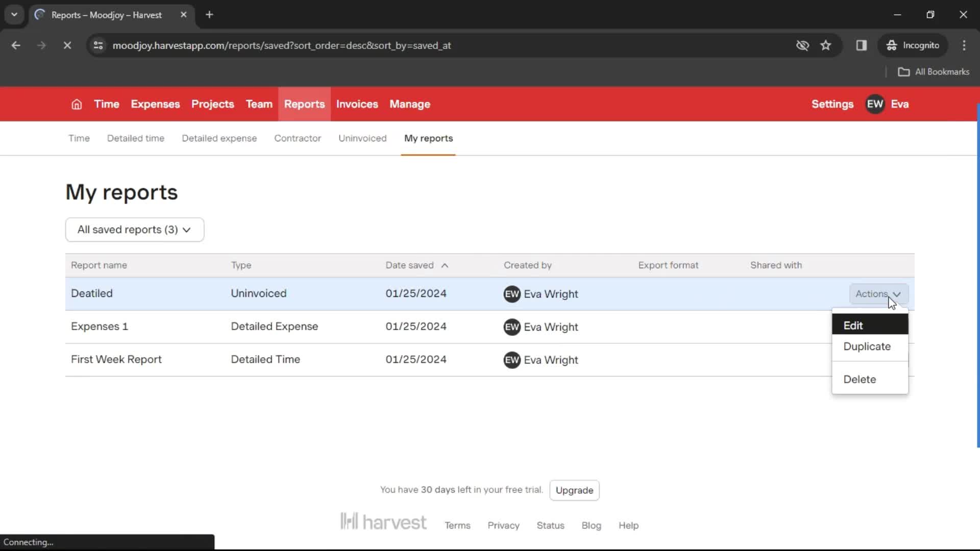This screenshot has height=551, width=980.
Task: Open new browser tab
Action: (x=209, y=15)
